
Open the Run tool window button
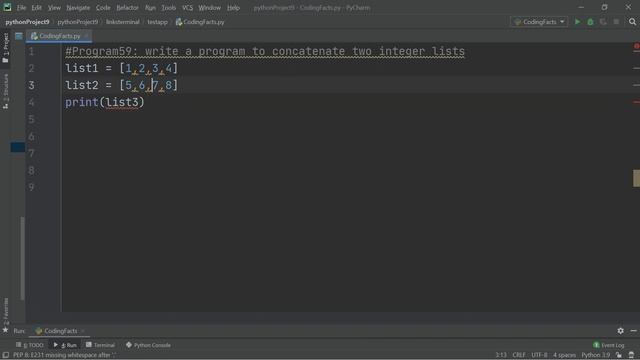tap(65, 345)
